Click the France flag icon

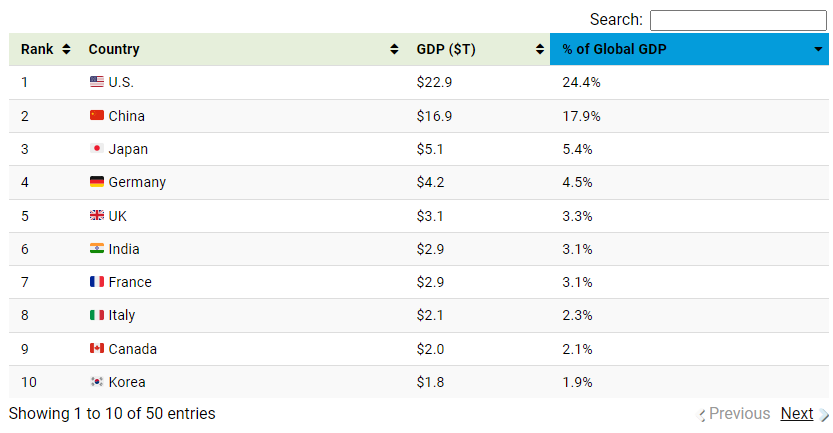[96, 282]
